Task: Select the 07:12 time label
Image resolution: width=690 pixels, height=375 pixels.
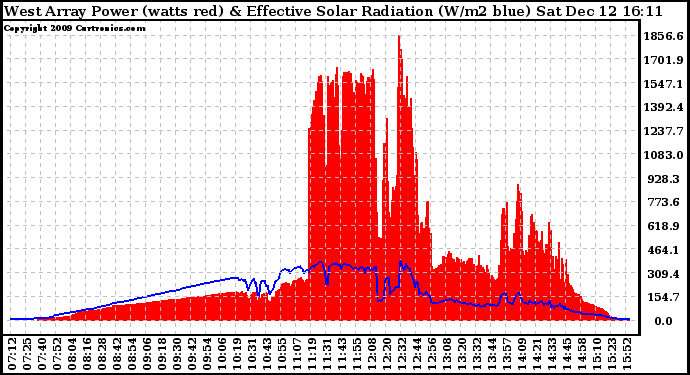Action: click(x=12, y=354)
